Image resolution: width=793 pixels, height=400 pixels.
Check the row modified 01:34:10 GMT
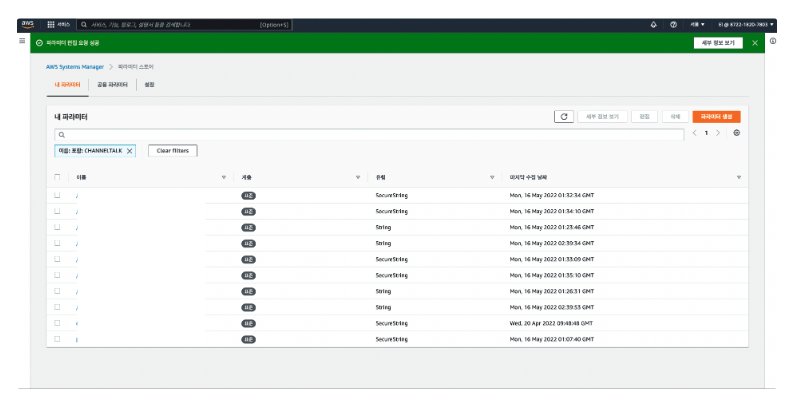coord(57,211)
